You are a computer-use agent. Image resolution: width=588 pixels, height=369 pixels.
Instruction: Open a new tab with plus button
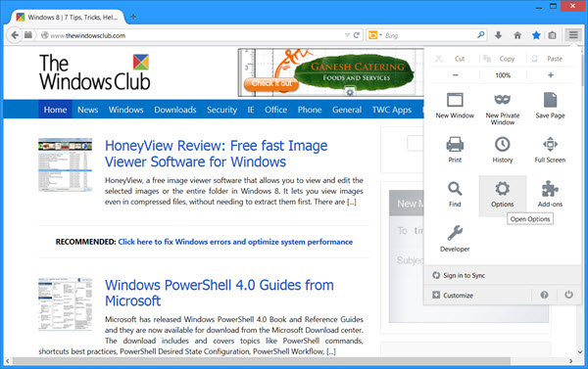tap(133, 17)
